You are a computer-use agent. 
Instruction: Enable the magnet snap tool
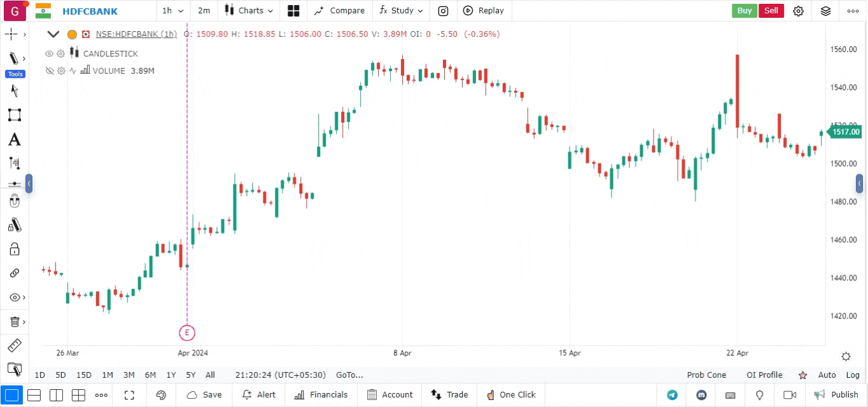pyautogui.click(x=14, y=202)
